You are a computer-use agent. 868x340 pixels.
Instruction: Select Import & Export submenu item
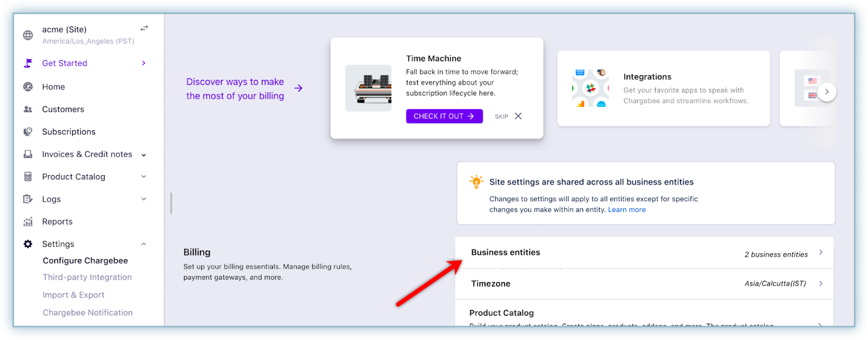[74, 295]
